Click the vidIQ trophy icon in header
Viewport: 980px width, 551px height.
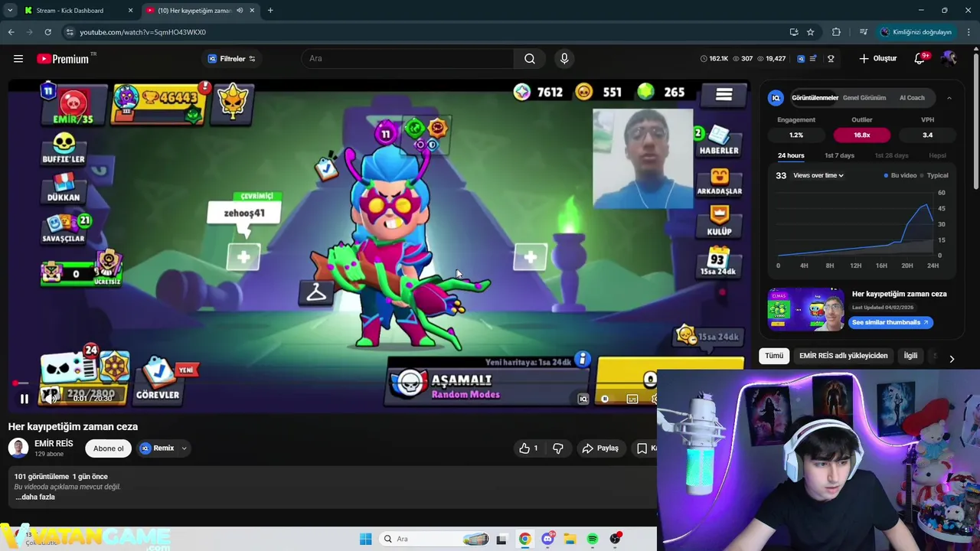(x=831, y=58)
